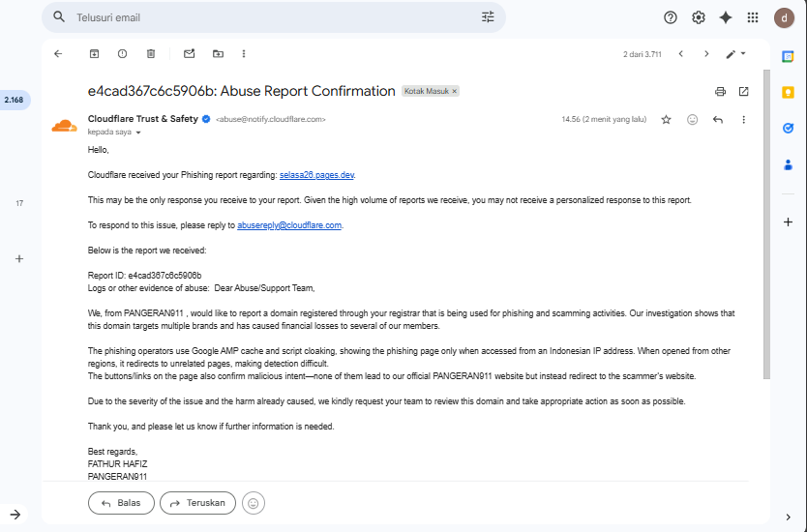This screenshot has width=807, height=532.
Task: Click the Cloudflare sender logo
Action: coord(64,125)
